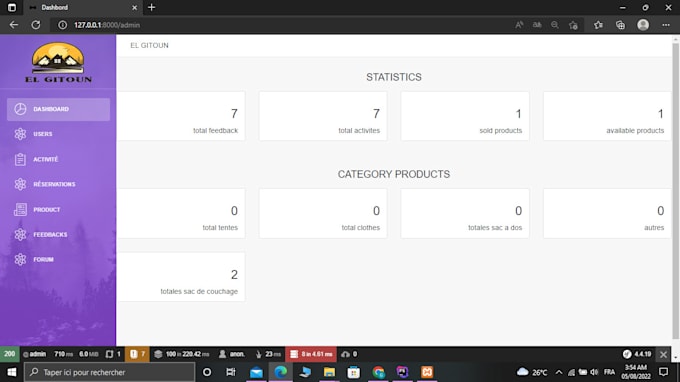680x382 pixels.
Task: Open the browser profile avatar
Action: 643,25
